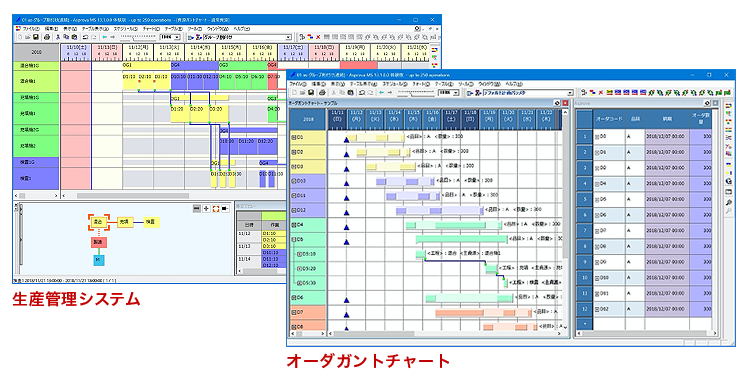750x380 pixels.
Task: Click Undo icon in back Gantt window toolbar
Action: tap(86, 37)
